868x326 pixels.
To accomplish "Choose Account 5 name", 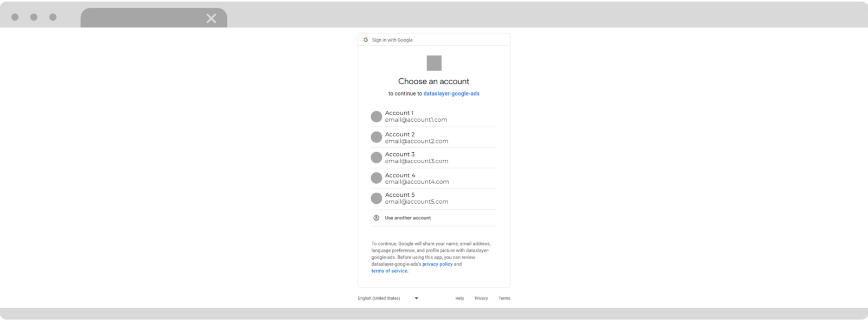I will point(400,195).
